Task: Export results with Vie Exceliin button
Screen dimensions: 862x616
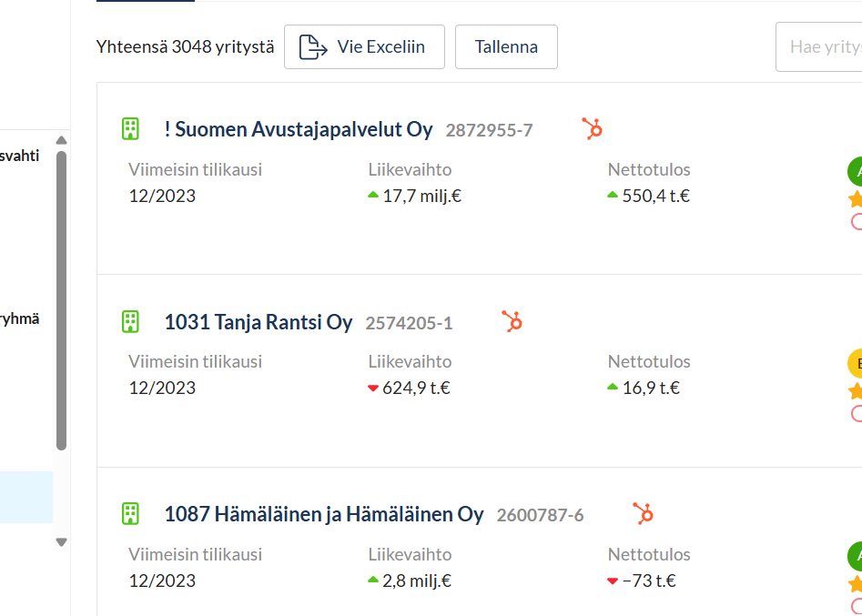Action: [364, 47]
